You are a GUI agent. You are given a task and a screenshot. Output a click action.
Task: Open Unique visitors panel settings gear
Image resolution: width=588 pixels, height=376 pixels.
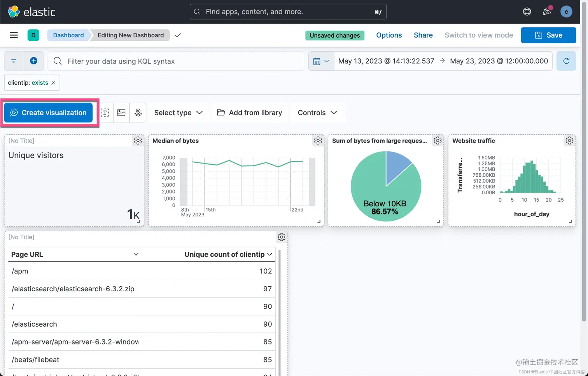click(138, 141)
